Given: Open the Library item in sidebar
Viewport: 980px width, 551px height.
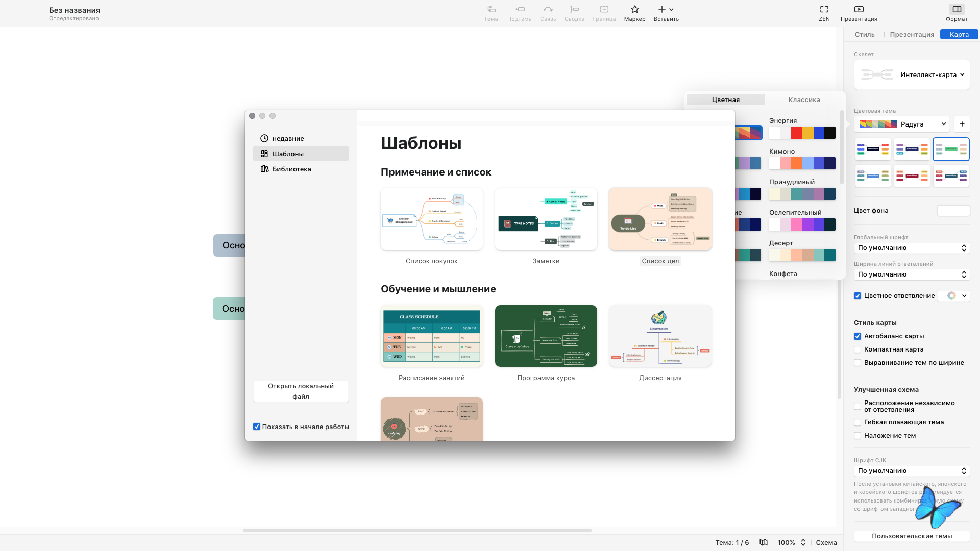Looking at the screenshot, I should click(291, 169).
